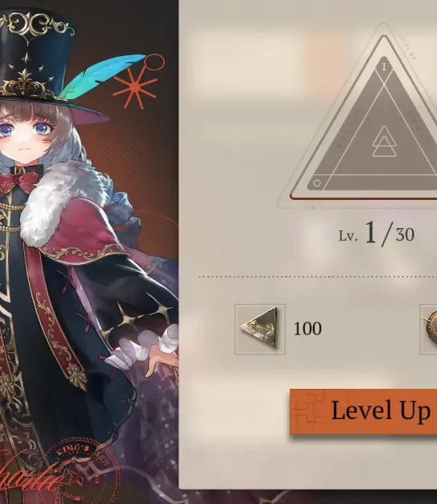The width and height of the screenshot is (437, 504).
Task: Click the red progress bar under the triangle
Action: [x=363, y=198]
